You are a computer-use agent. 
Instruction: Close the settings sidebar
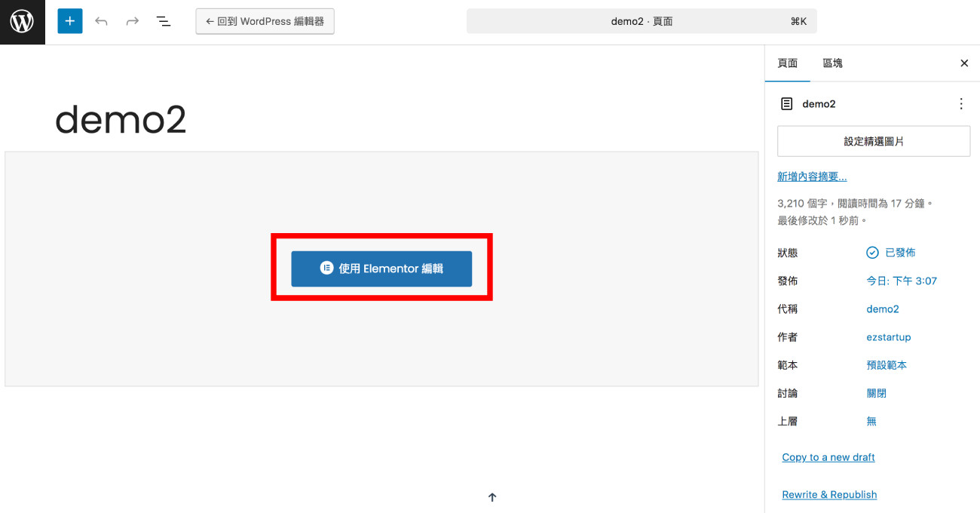963,63
